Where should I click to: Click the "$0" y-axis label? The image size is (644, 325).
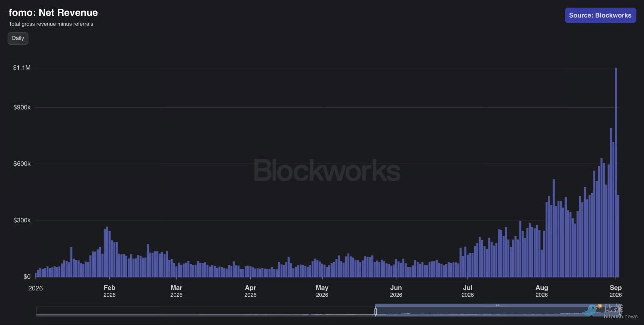[x=27, y=277]
